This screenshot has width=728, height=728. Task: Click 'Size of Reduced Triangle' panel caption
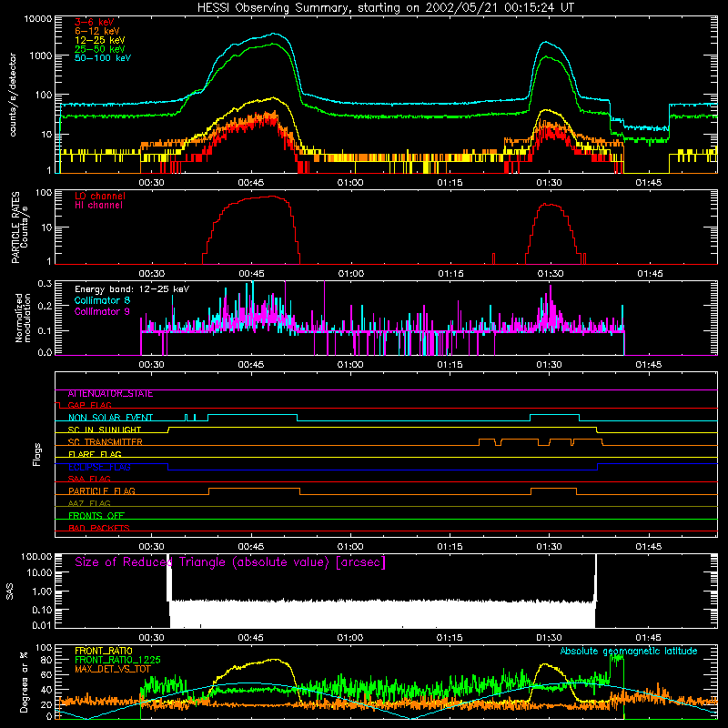(230, 562)
